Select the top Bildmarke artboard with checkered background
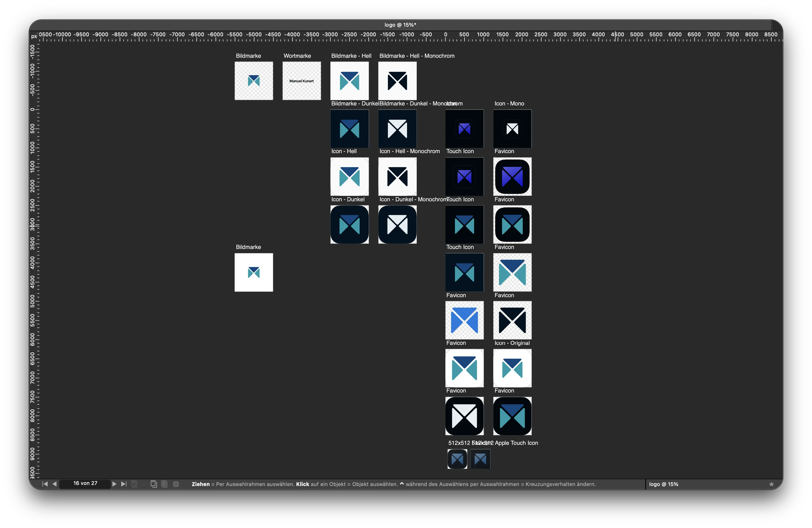This screenshot has width=812, height=528. point(254,81)
